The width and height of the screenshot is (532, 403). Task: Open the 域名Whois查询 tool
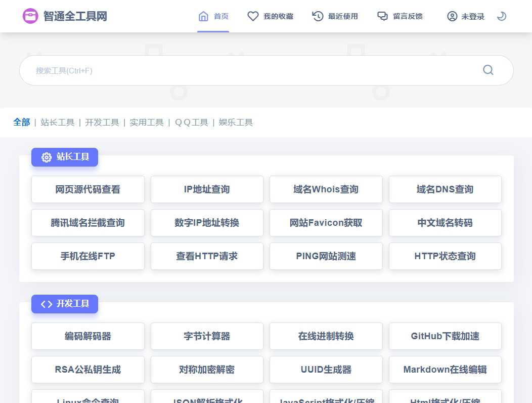[326, 189]
